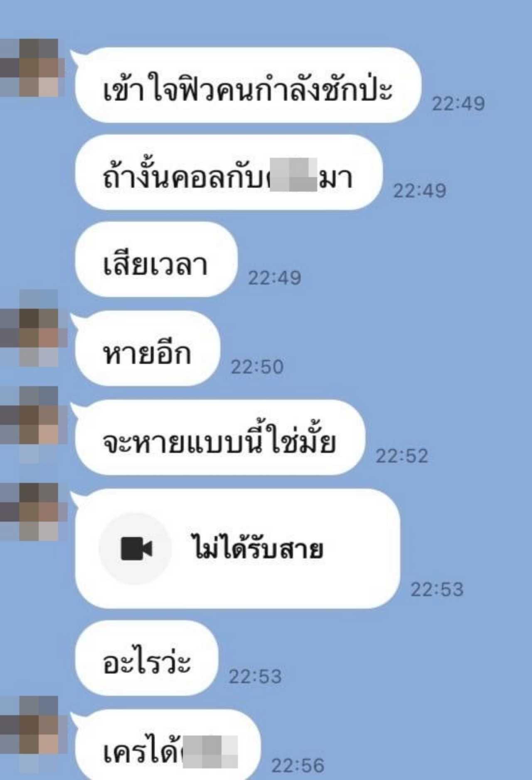Image resolution: width=532 pixels, height=780 pixels.
Task: Tap the video camera icon in missed call
Action: point(136,548)
